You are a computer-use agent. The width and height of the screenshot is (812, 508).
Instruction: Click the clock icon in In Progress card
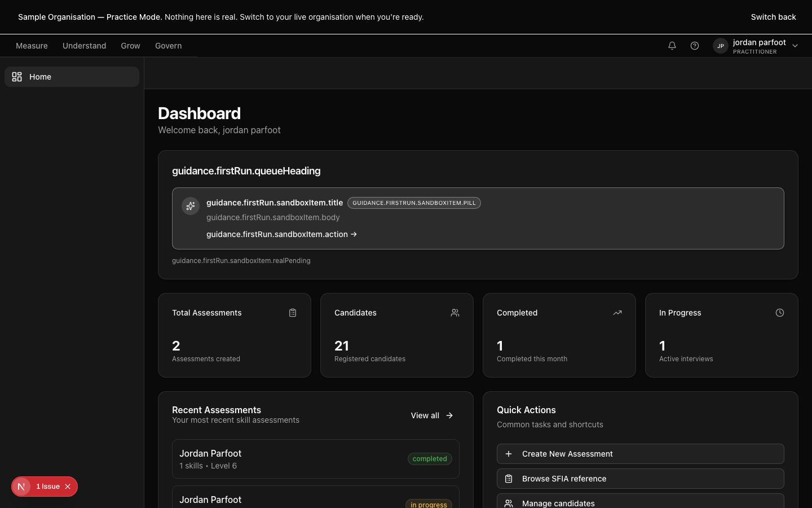(780, 313)
